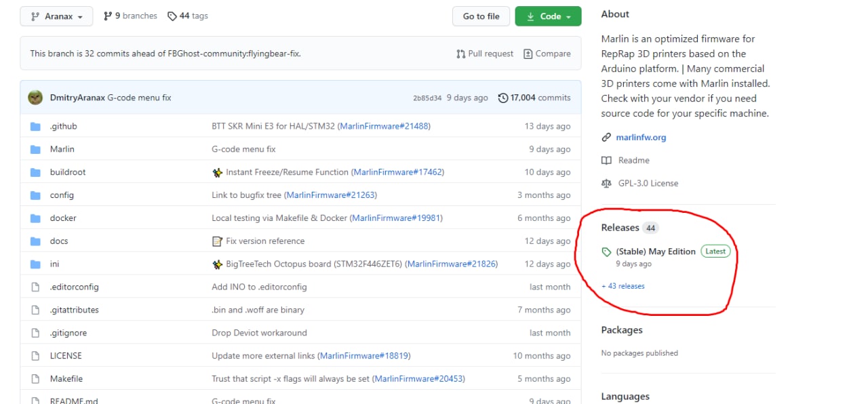This screenshot has height=404, width=868.
Task: Open the MarlinFirmware#21488 pull request link
Action: coord(384,126)
